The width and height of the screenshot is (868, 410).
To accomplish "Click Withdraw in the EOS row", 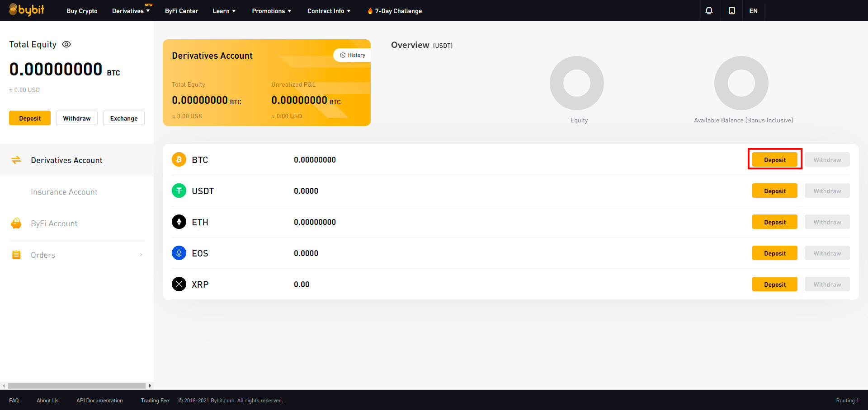I will tap(827, 253).
